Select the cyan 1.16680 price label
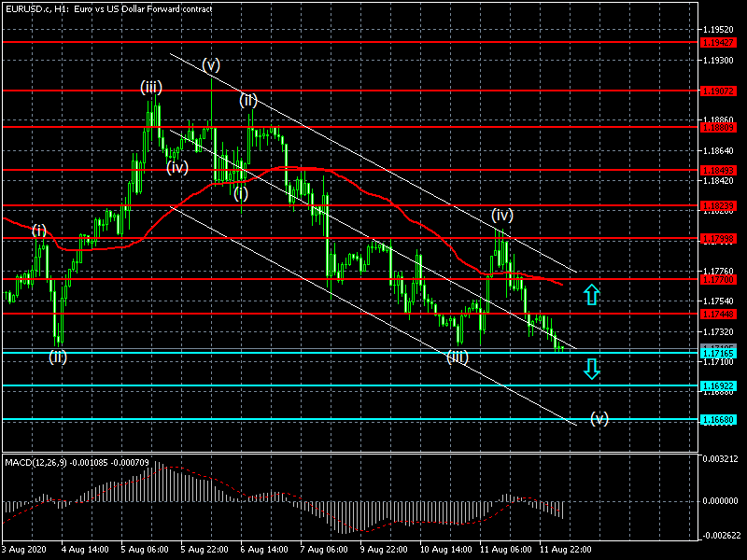Image resolution: width=747 pixels, height=560 pixels. 718,420
